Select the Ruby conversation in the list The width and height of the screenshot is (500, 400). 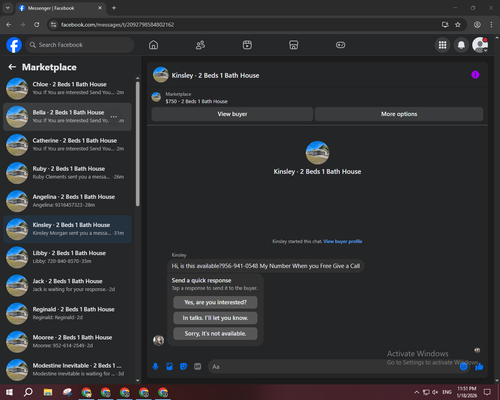[x=68, y=173]
